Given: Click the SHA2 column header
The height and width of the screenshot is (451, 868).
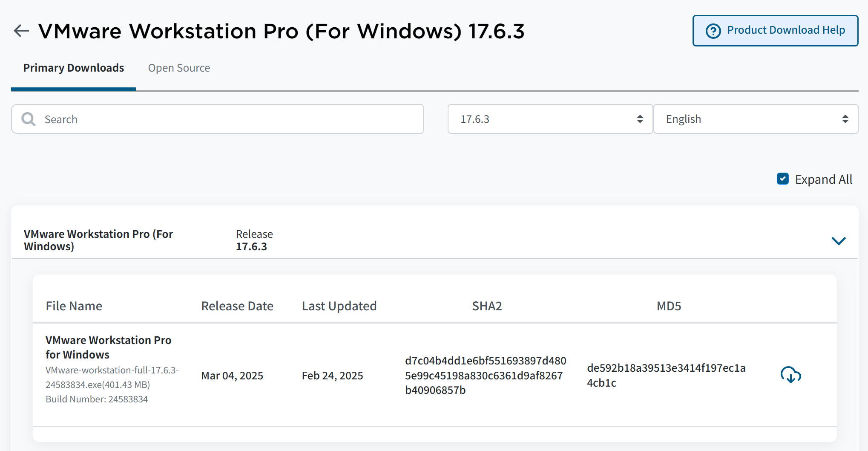Looking at the screenshot, I should [x=487, y=306].
